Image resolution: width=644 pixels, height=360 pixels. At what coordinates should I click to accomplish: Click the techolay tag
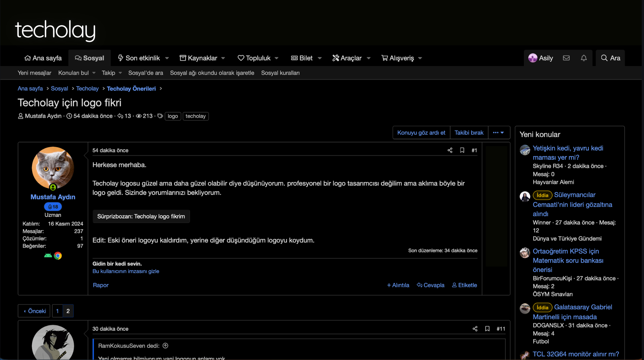click(196, 116)
